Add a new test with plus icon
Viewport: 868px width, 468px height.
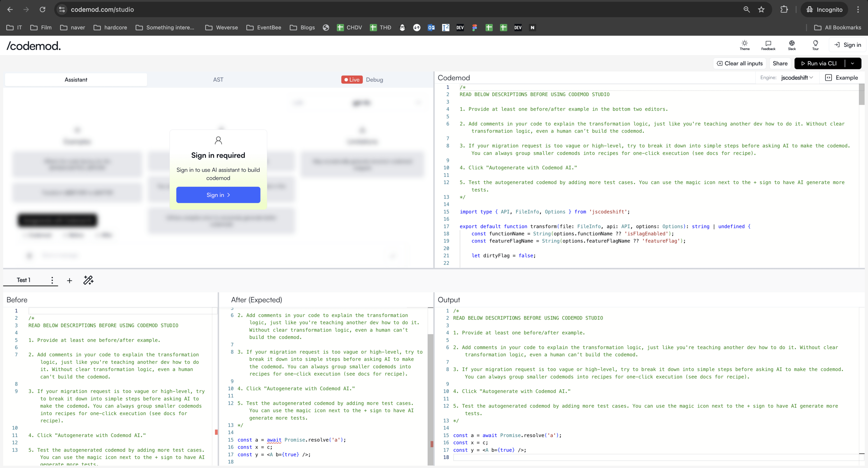coord(69,281)
